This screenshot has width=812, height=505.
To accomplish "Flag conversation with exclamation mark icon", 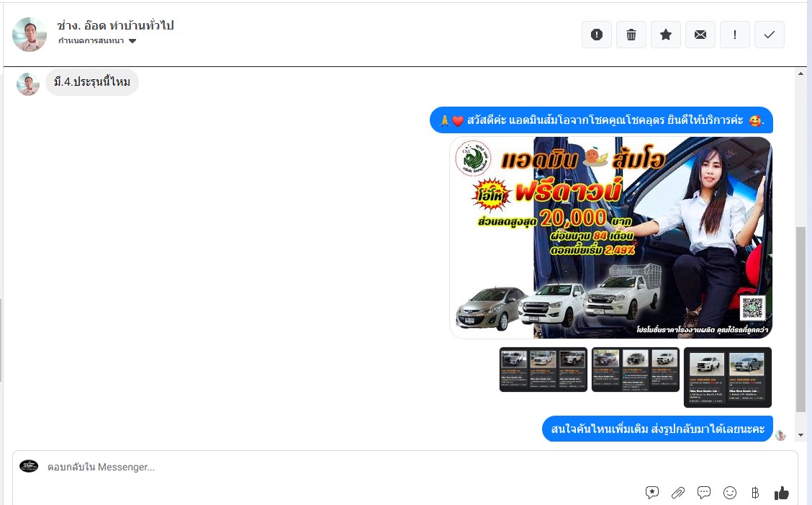I will [735, 35].
